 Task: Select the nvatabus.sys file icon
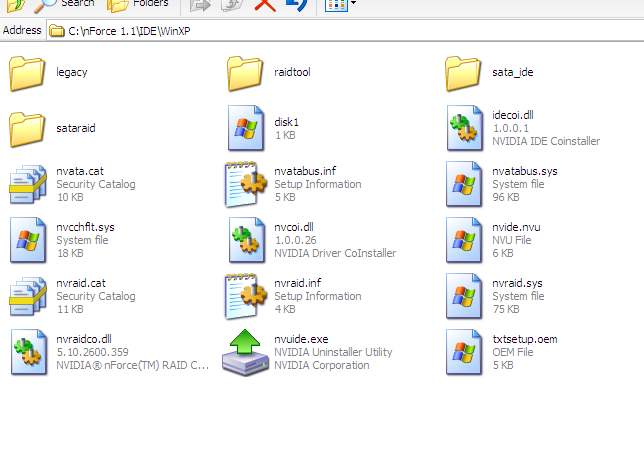(x=464, y=184)
